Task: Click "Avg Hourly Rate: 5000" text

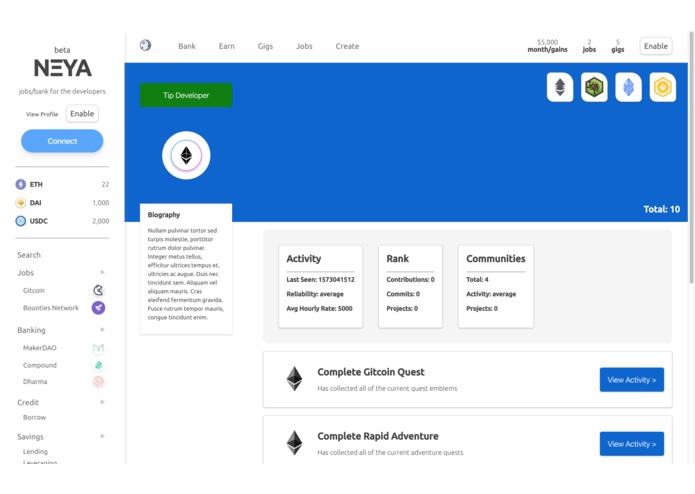Action: [x=319, y=308]
